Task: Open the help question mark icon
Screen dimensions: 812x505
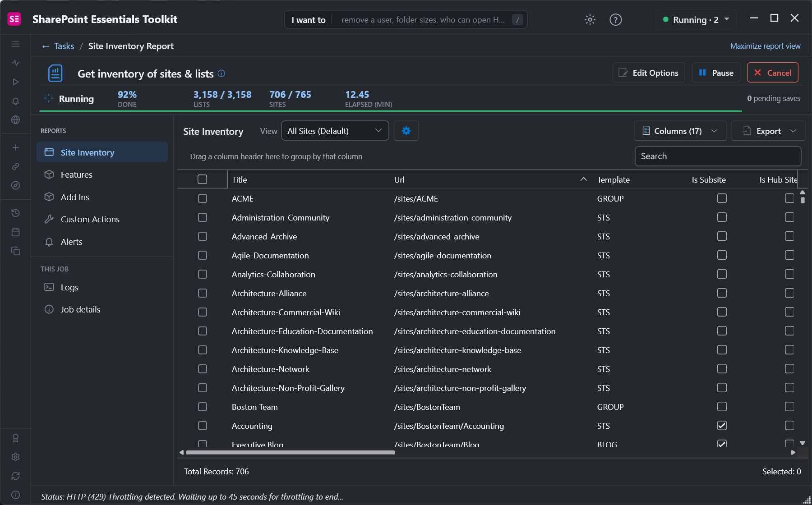Action: pyautogui.click(x=615, y=20)
